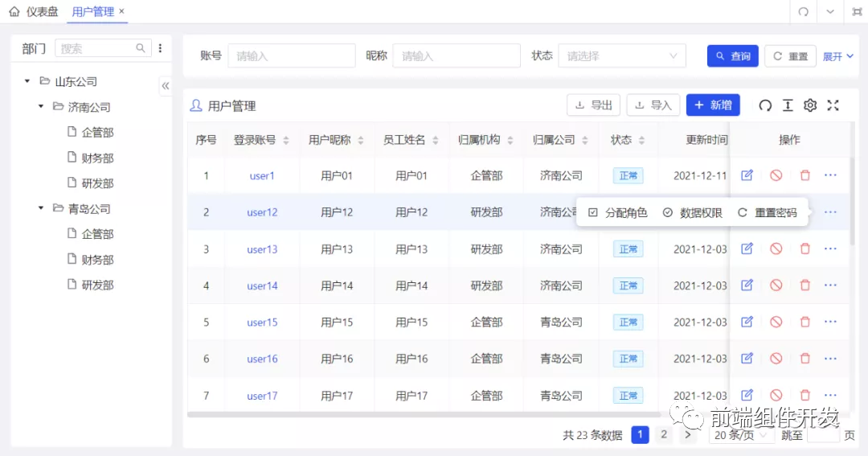The width and height of the screenshot is (868, 456).
Task: Delete user1 with the trash icon
Action: [805, 175]
